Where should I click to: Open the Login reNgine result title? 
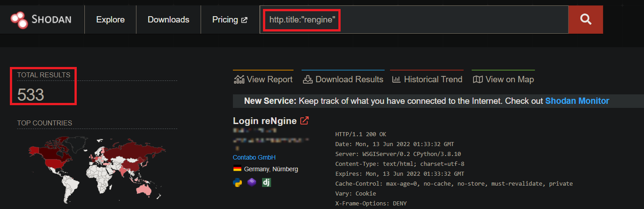pyautogui.click(x=265, y=120)
